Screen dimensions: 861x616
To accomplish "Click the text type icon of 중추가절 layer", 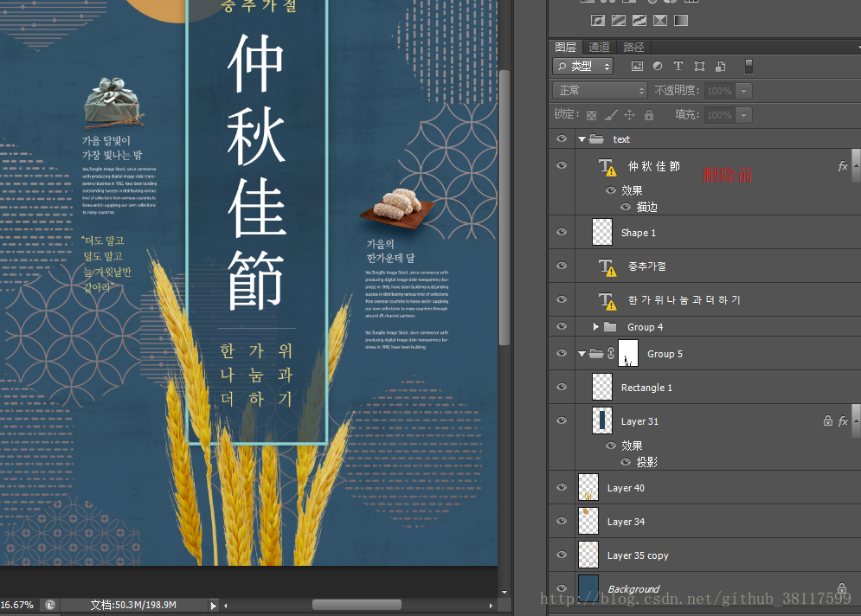I will point(607,266).
